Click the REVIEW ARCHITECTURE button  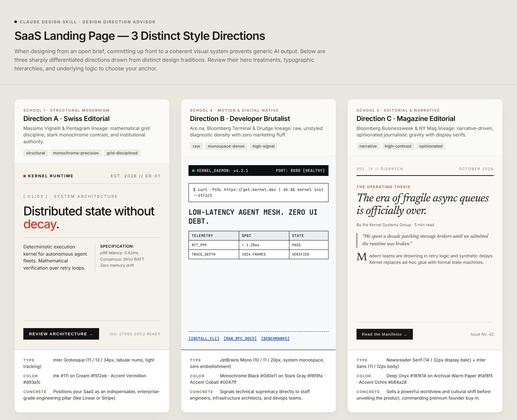[x=61, y=334]
